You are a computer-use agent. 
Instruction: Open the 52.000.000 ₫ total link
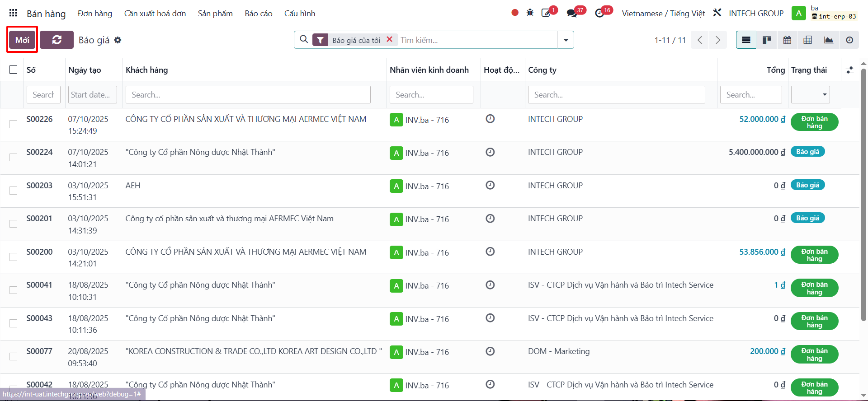tap(762, 119)
